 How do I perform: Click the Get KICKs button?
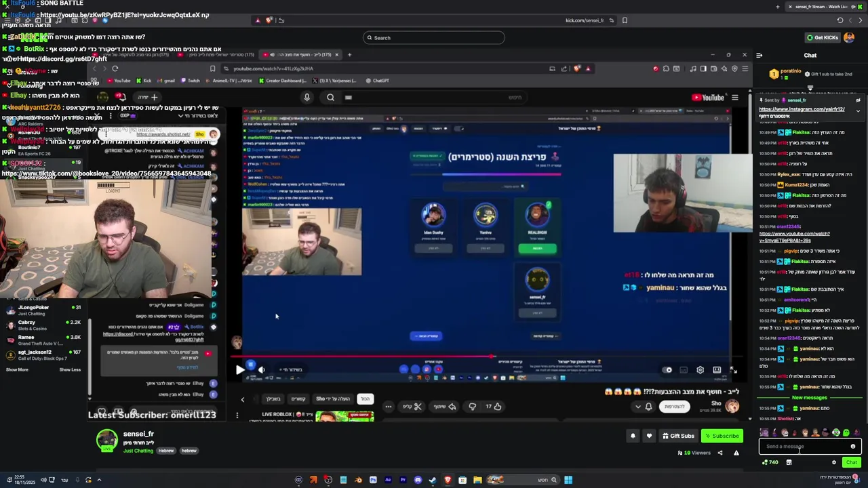(x=823, y=37)
